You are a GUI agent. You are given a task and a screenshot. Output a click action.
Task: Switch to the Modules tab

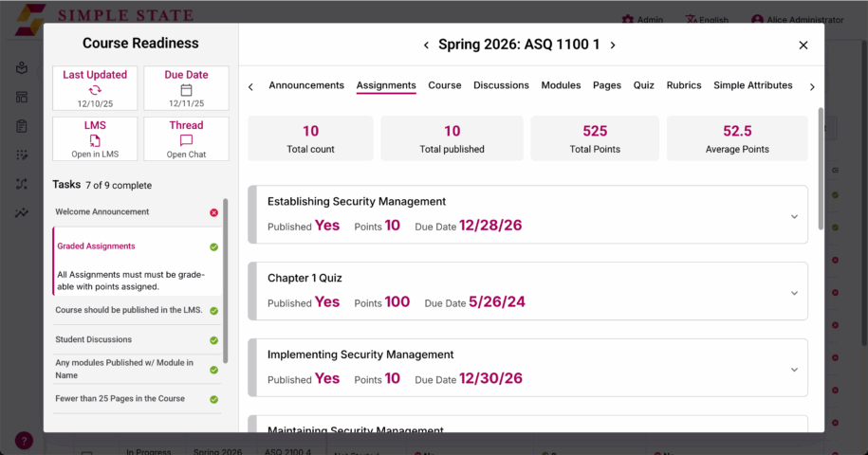pyautogui.click(x=561, y=85)
